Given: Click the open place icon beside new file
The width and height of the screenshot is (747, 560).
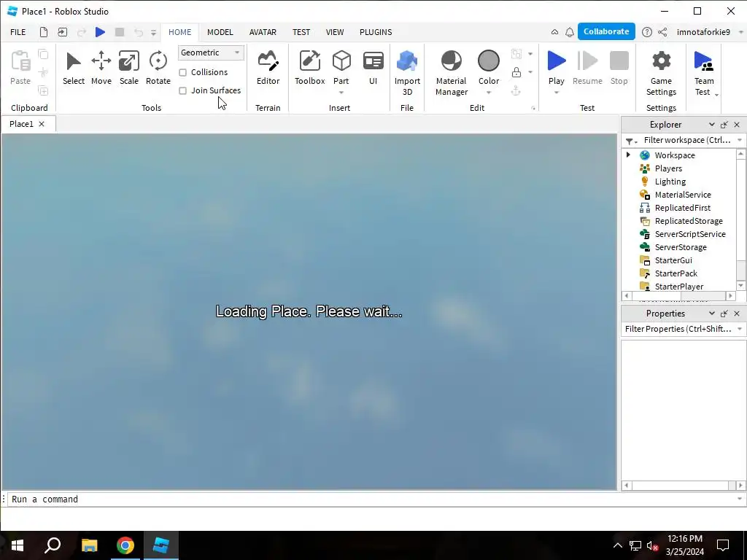Looking at the screenshot, I should click(63, 32).
